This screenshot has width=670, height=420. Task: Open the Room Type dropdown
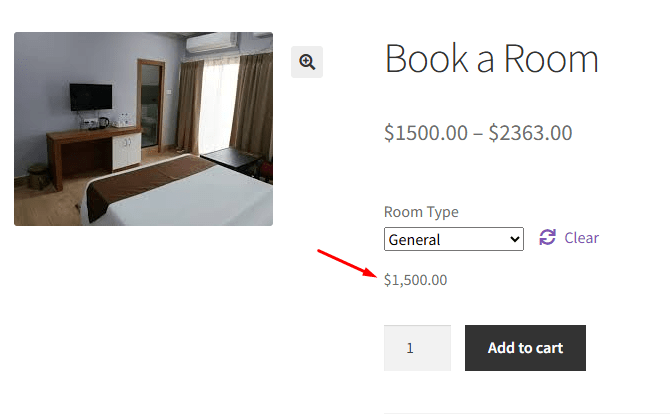click(453, 240)
